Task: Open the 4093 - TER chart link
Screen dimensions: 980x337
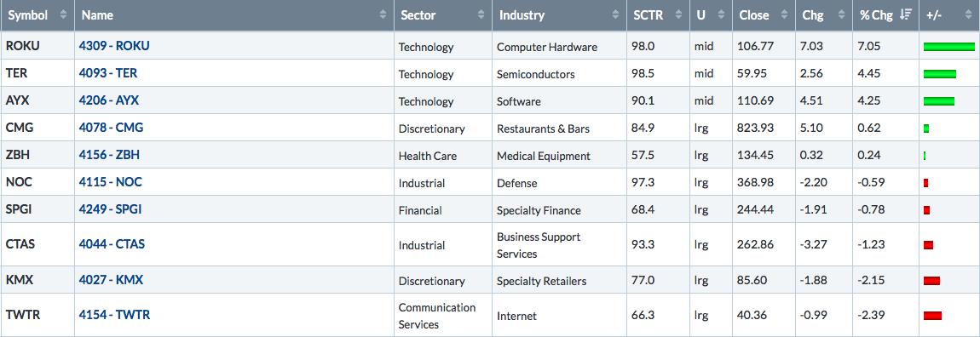Action: tap(108, 73)
